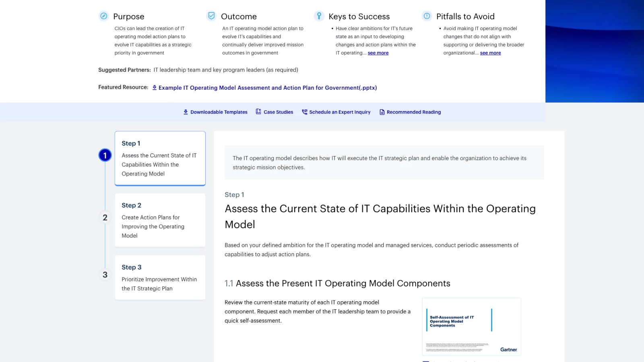Click the Schedule an Expert Inquiry phone icon
This screenshot has height=362, width=644.
tap(304, 112)
